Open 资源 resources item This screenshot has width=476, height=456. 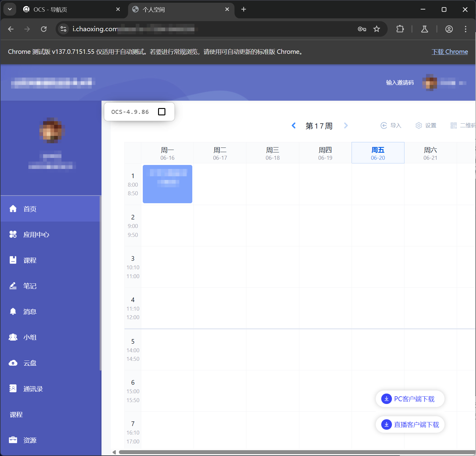tap(50, 440)
